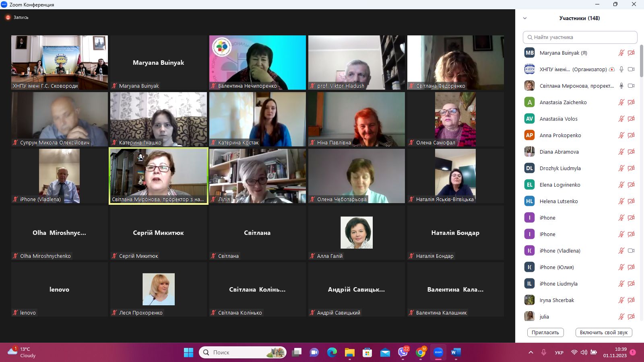The height and width of the screenshot is (362, 644).
Task: Open the УКР keyboard language switcher
Action: [x=559, y=353]
